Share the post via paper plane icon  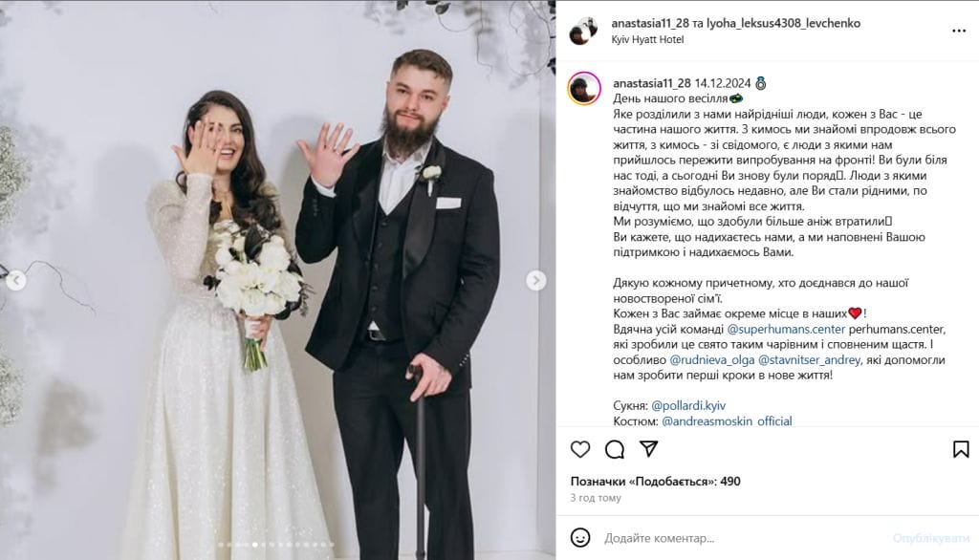pyautogui.click(x=649, y=448)
